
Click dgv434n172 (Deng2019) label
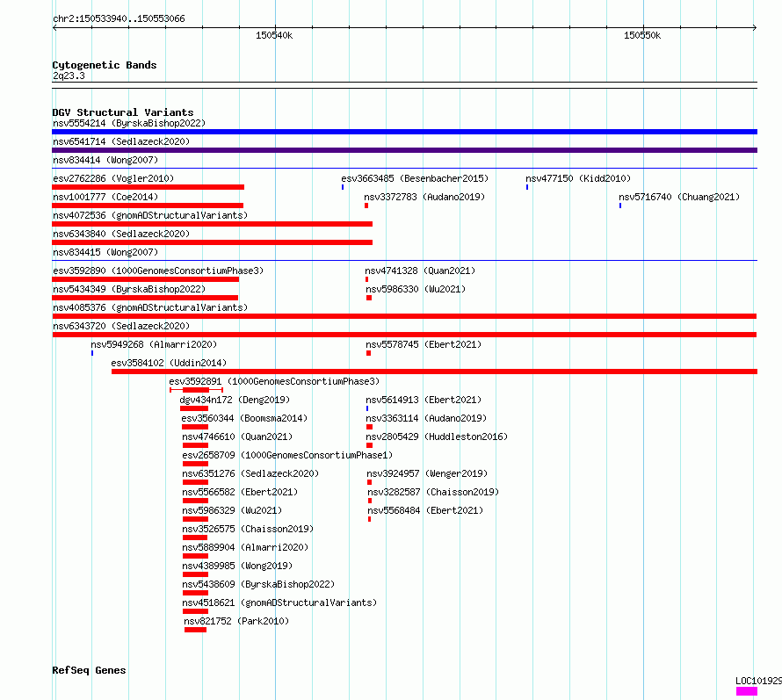pyautogui.click(x=235, y=400)
